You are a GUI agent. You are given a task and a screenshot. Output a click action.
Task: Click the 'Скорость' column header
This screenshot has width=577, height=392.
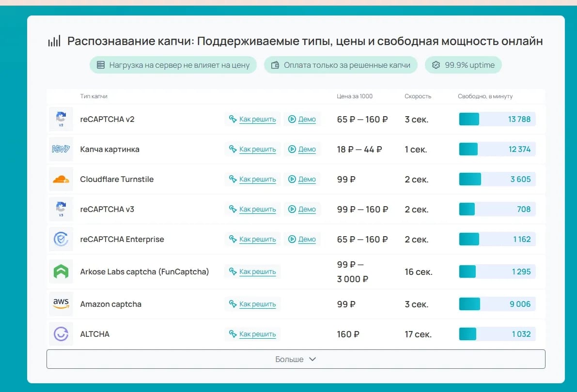click(x=418, y=96)
